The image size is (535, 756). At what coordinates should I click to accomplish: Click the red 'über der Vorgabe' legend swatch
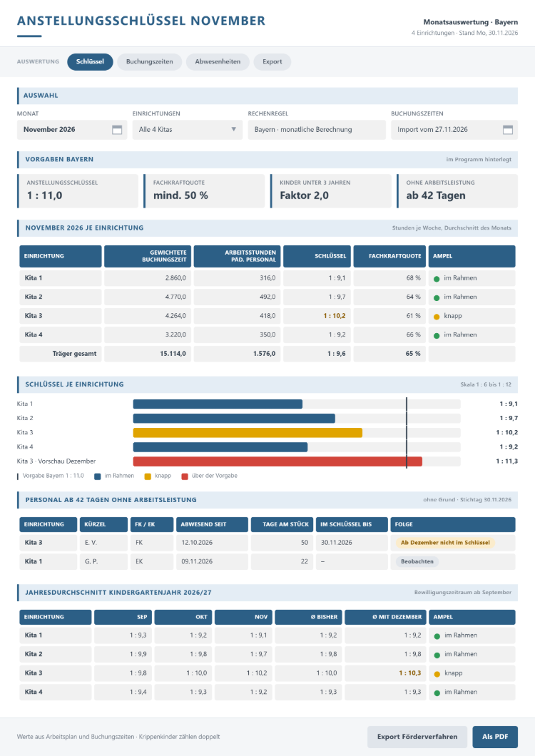pos(184,476)
